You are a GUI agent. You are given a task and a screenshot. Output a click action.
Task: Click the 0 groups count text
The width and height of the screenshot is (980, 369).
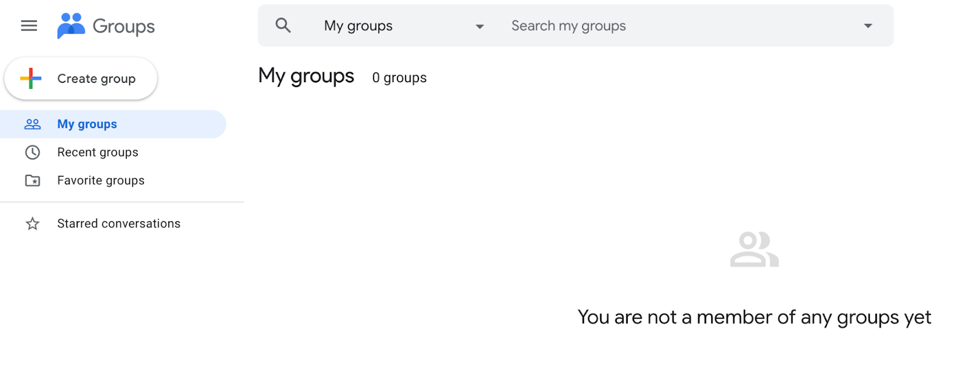click(x=399, y=78)
